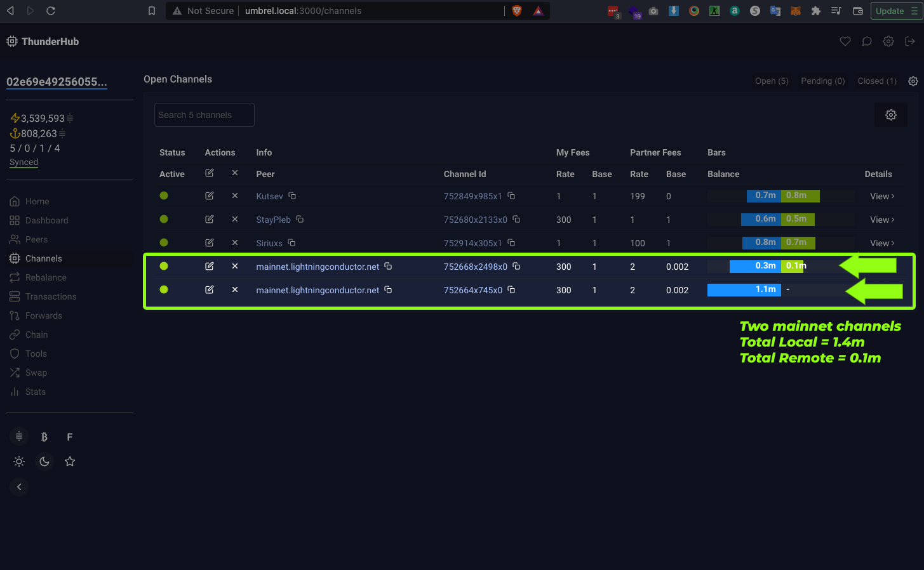Click the Synced status link

[x=23, y=162]
